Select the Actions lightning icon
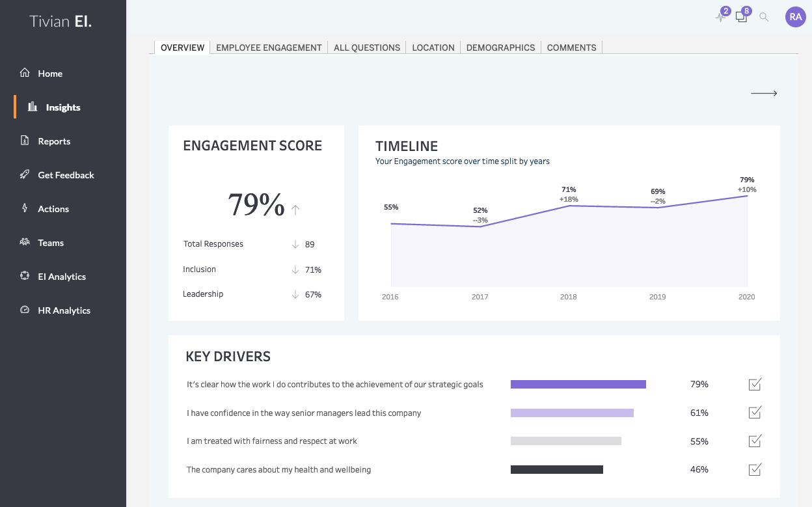This screenshot has height=507, width=812. (25, 208)
